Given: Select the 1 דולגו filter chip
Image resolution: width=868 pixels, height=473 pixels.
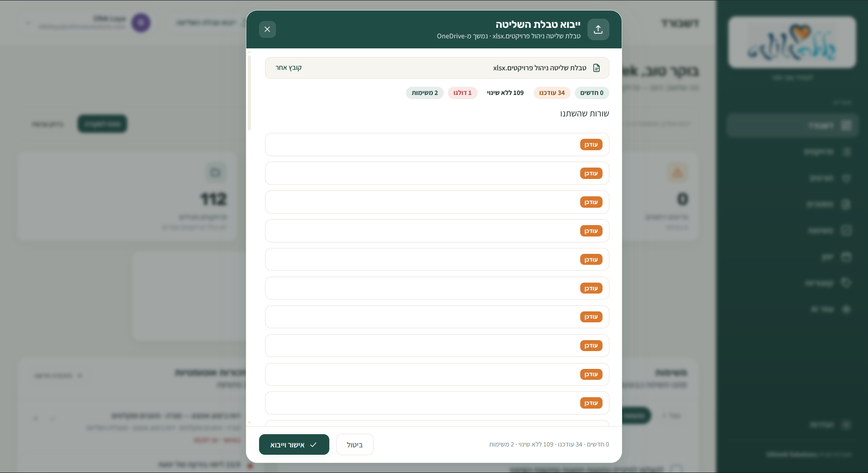Looking at the screenshot, I should pos(463,93).
